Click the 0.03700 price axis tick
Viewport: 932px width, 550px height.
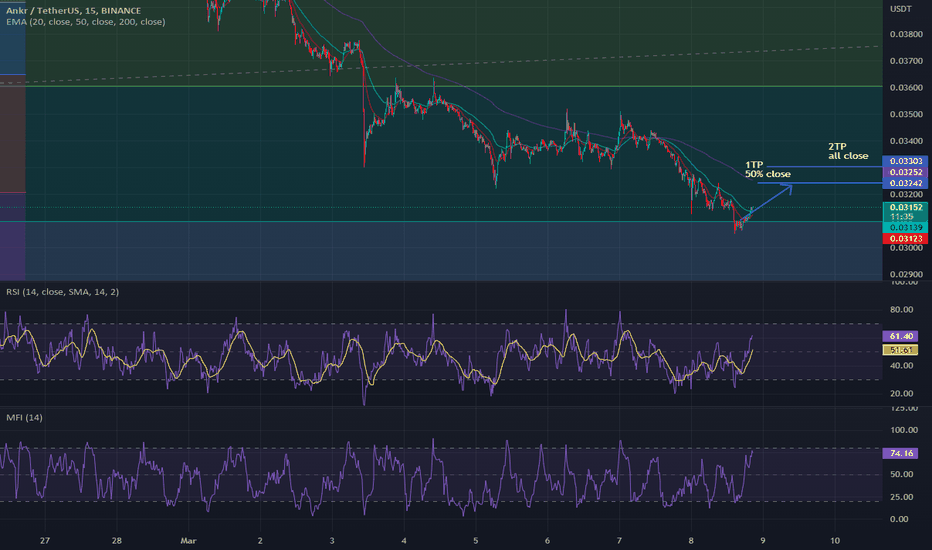tap(906, 61)
